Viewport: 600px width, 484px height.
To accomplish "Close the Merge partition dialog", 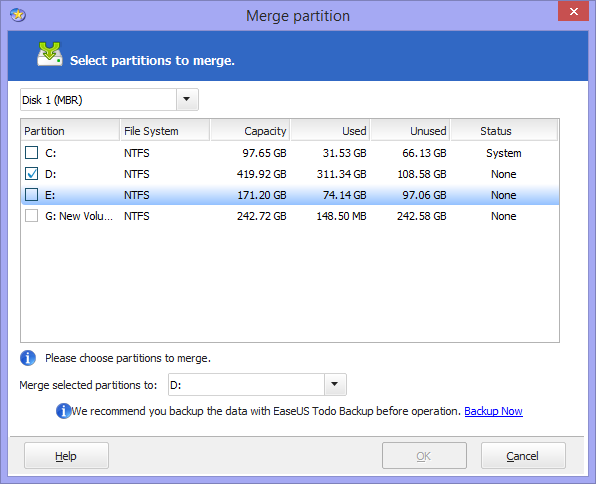I will (x=573, y=11).
